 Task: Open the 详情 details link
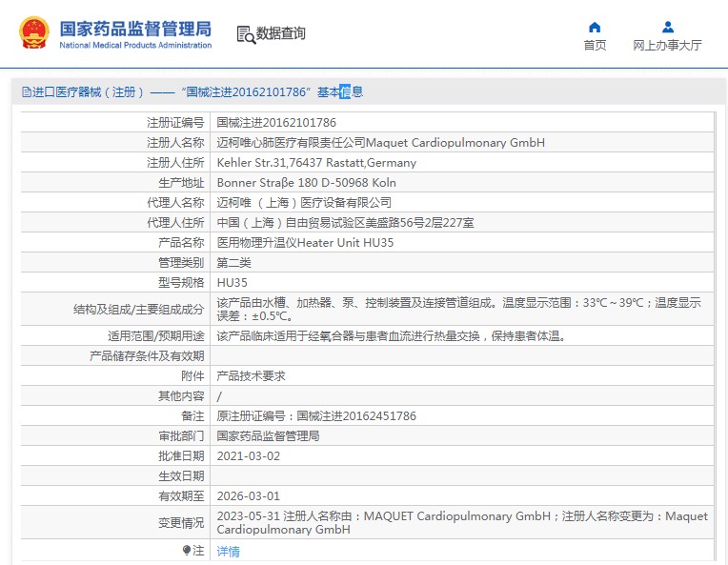(x=228, y=551)
